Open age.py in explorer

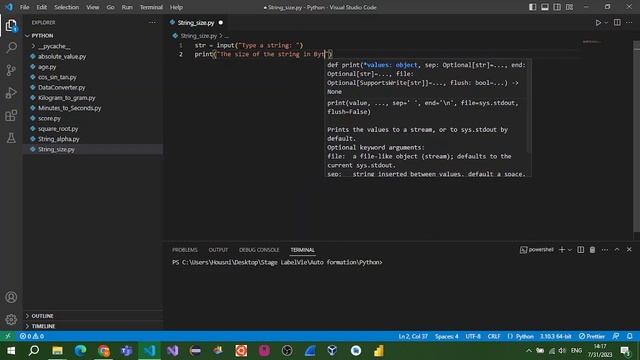47,67
